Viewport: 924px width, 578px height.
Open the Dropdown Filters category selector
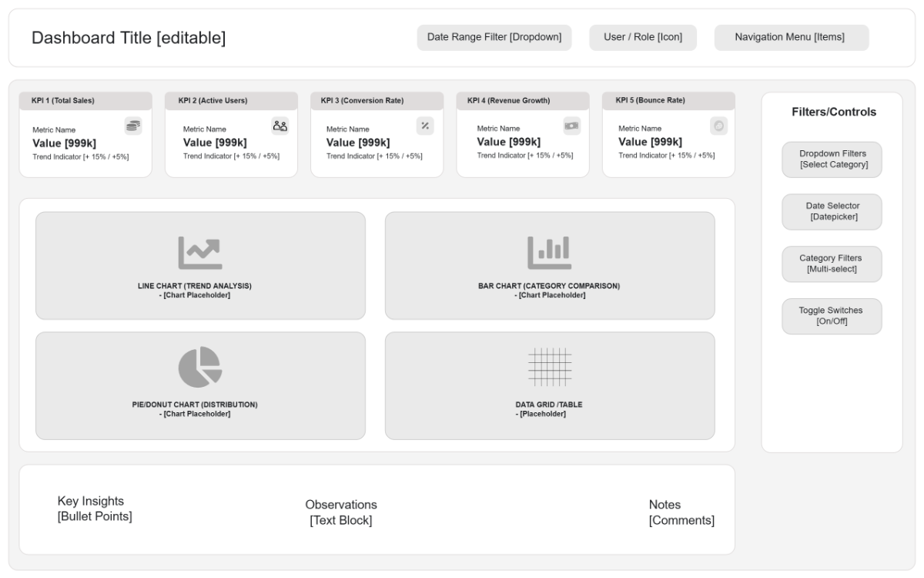[832, 160]
